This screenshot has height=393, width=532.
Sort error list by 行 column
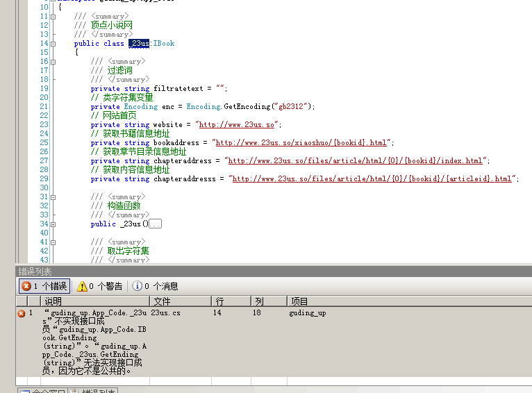point(231,301)
